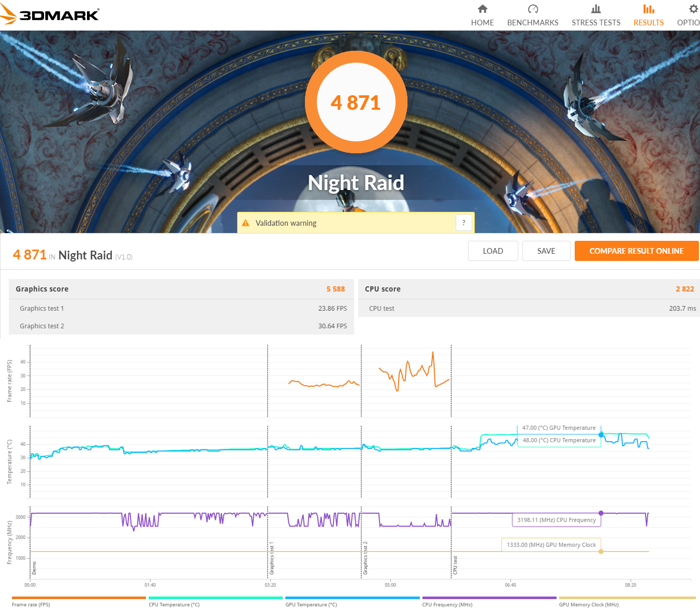Click the 30.64 FPS value

pyautogui.click(x=332, y=326)
